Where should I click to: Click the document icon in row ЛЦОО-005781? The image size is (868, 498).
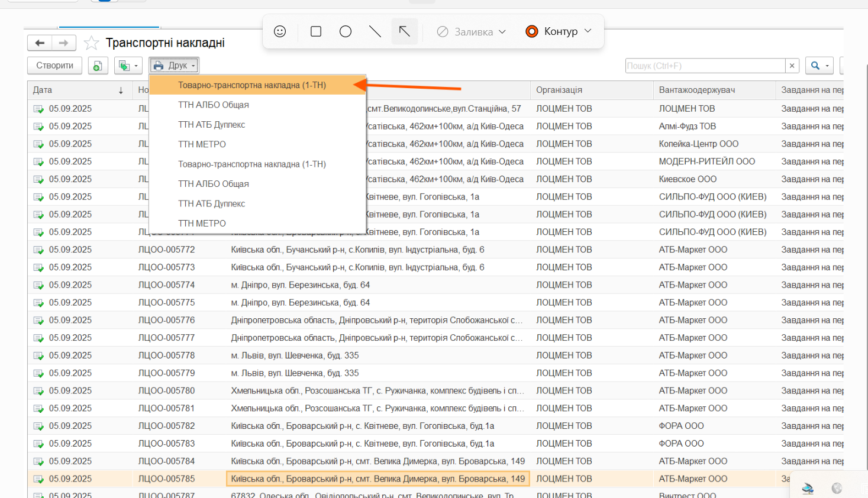(38, 409)
